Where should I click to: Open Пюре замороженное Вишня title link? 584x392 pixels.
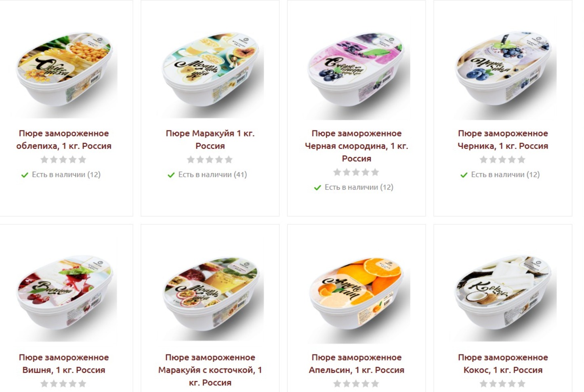pyautogui.click(x=64, y=364)
